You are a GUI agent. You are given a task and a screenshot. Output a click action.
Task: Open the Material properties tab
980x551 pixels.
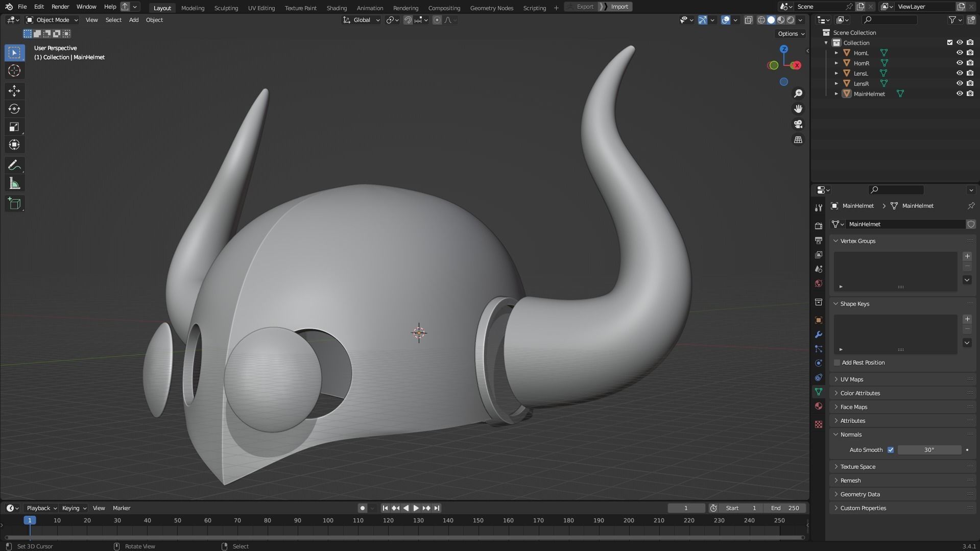point(819,406)
